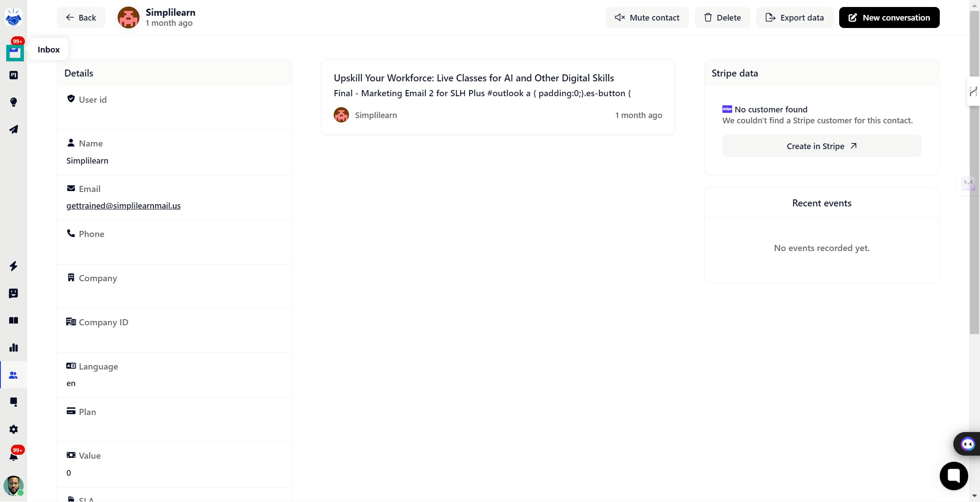This screenshot has width=980, height=502.
Task: Open the kanban board sidebar icon
Action: 14,75
